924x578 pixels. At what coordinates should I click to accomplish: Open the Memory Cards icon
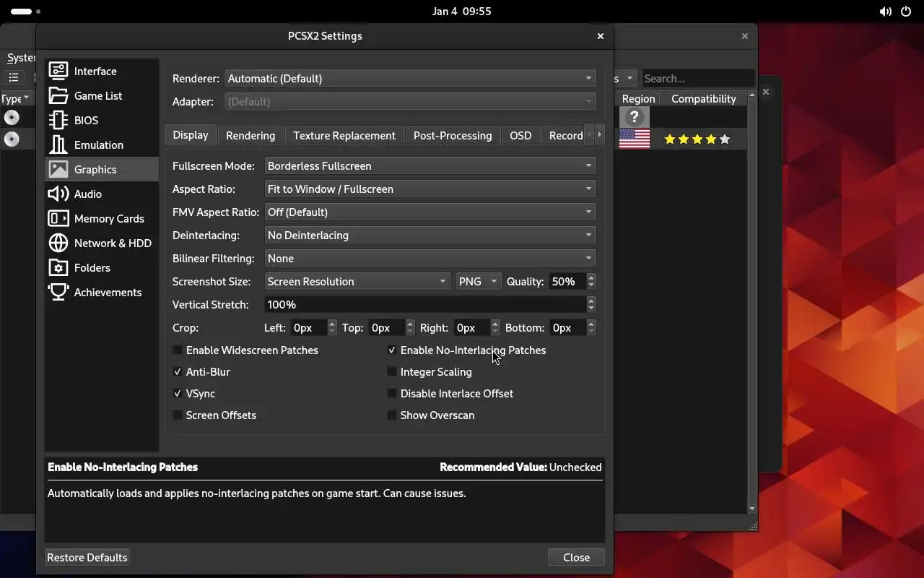coord(58,218)
